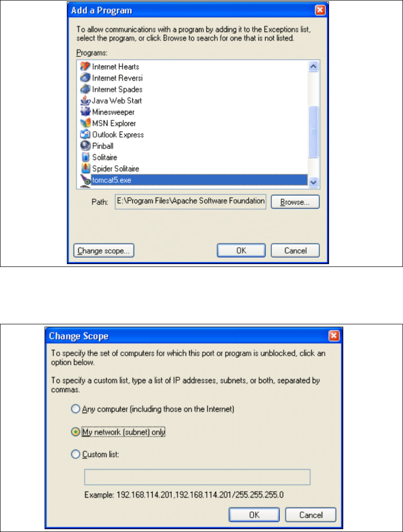Choose the Custom list radio button
The image size is (403, 532).
pyautogui.click(x=75, y=454)
